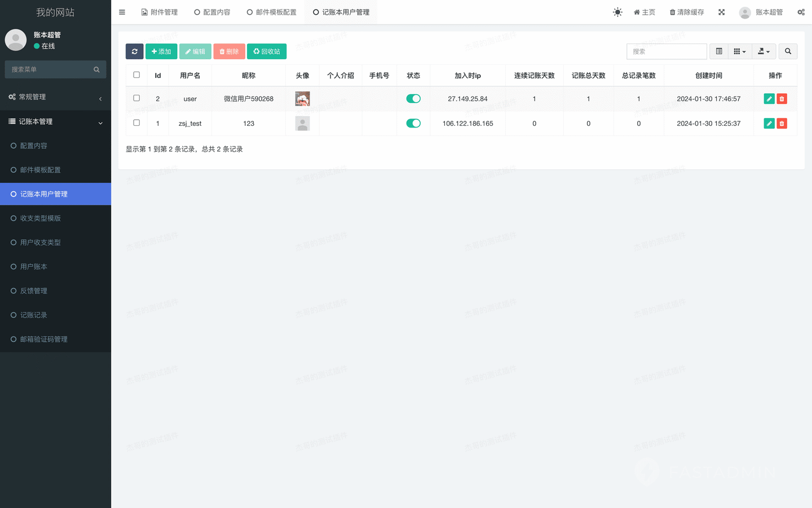Switch to the 附件管理 tab
This screenshot has height=508, width=812.
click(x=160, y=12)
